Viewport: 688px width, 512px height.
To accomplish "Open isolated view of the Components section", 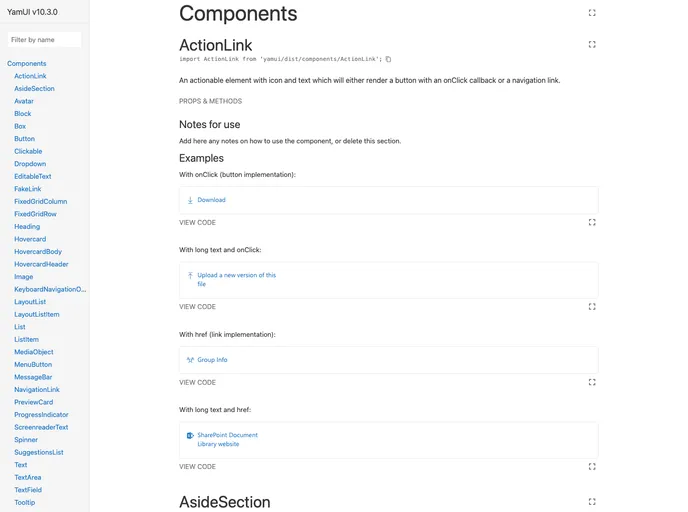I will click(592, 13).
